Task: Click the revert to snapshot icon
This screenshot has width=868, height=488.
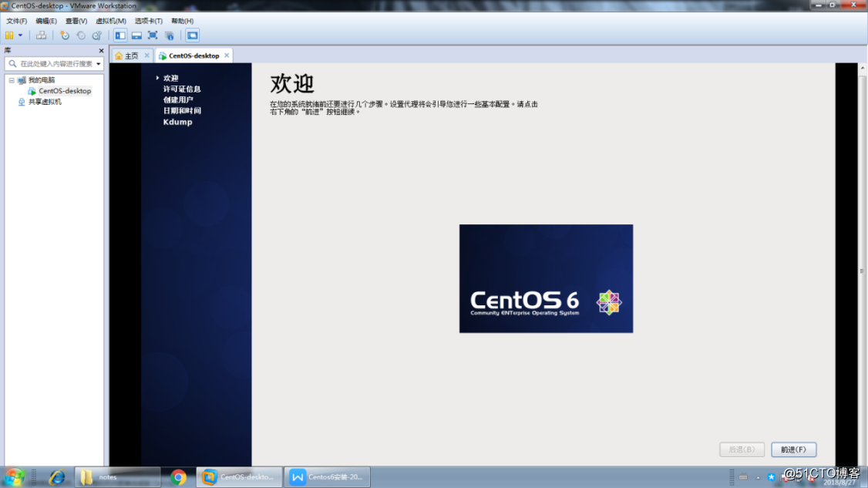Action: tap(81, 35)
